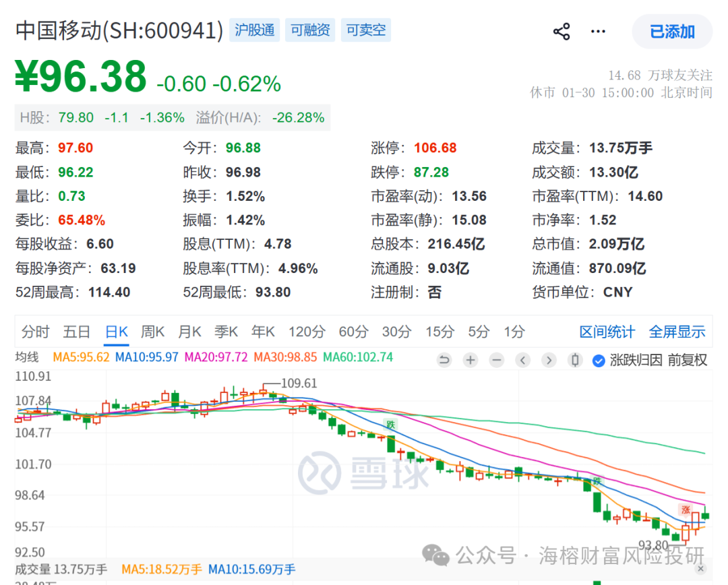Viewport: 728px width, 585px height.
Task: Click the chart reset/undo arrow icon
Action: pyautogui.click(x=444, y=360)
